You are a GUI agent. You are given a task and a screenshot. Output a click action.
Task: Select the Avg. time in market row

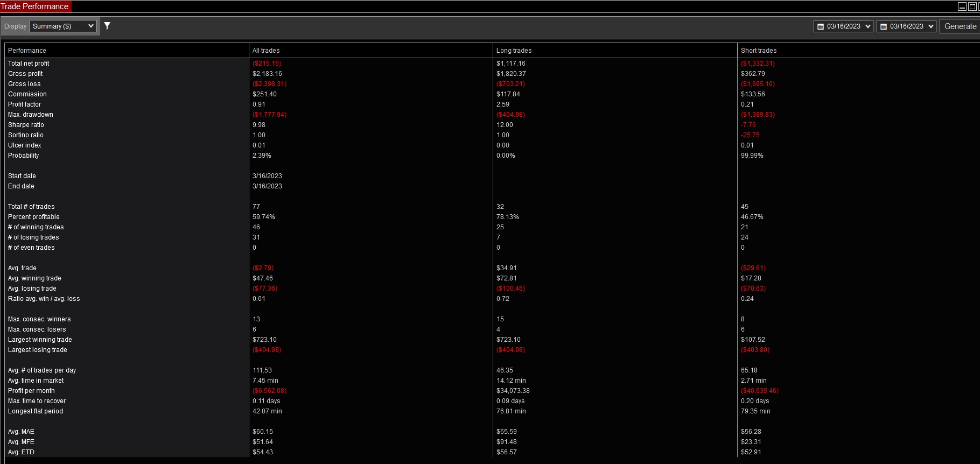(x=36, y=381)
